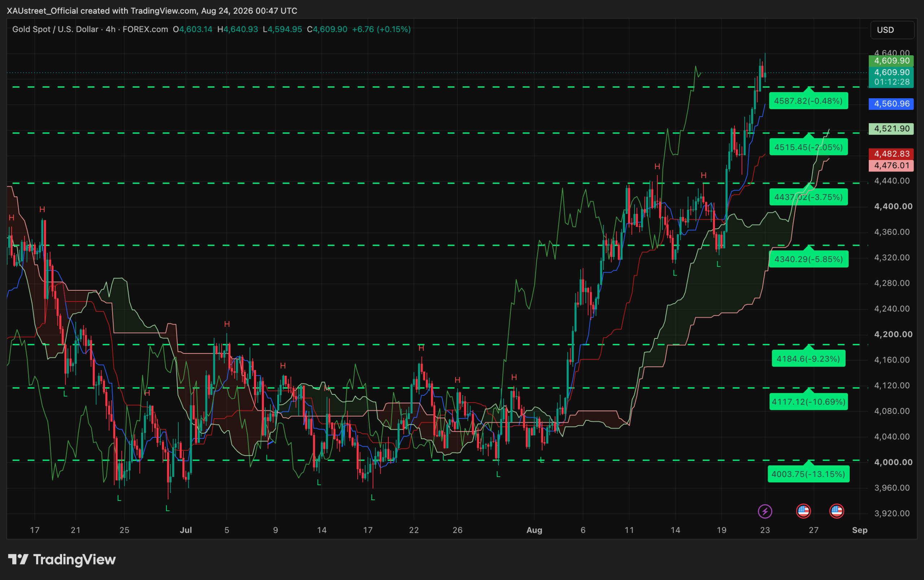Click the blue 4,560.96 price tag

click(x=892, y=104)
